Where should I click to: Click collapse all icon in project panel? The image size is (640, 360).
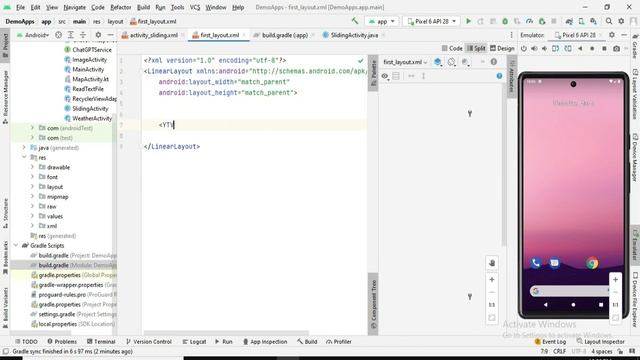click(x=83, y=35)
